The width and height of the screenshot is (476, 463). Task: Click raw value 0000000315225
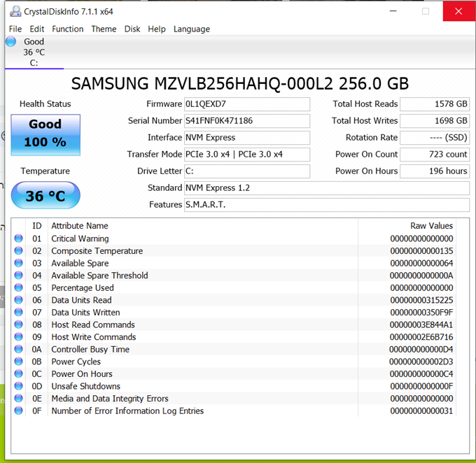(421, 300)
